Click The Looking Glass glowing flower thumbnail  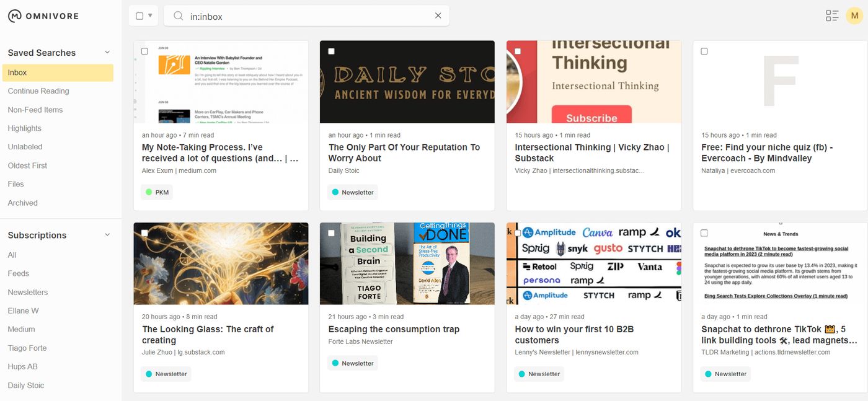tap(221, 263)
